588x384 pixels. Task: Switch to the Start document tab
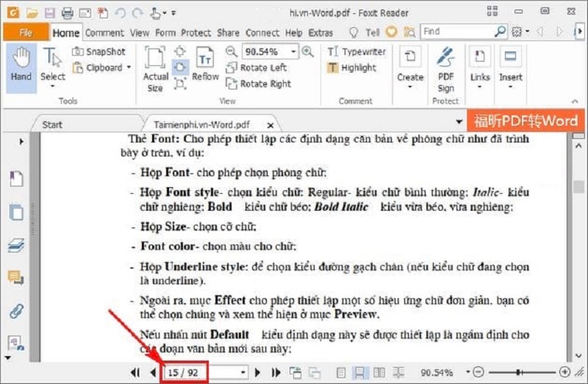[52, 124]
